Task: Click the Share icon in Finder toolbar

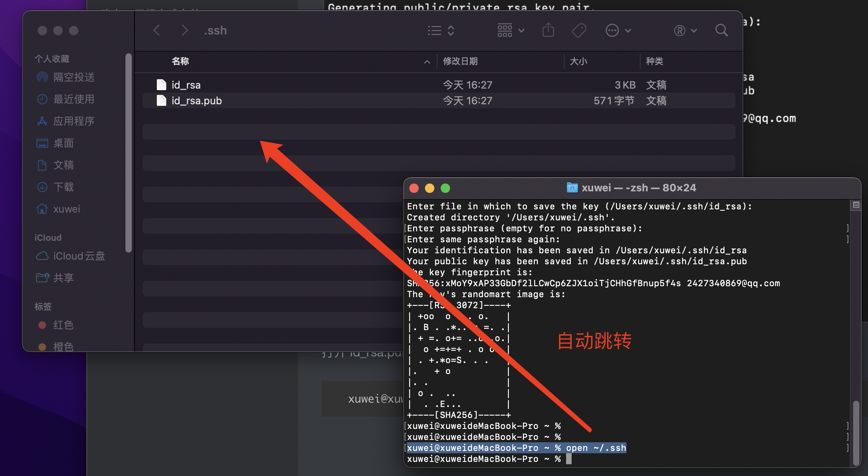Action: pos(548,30)
